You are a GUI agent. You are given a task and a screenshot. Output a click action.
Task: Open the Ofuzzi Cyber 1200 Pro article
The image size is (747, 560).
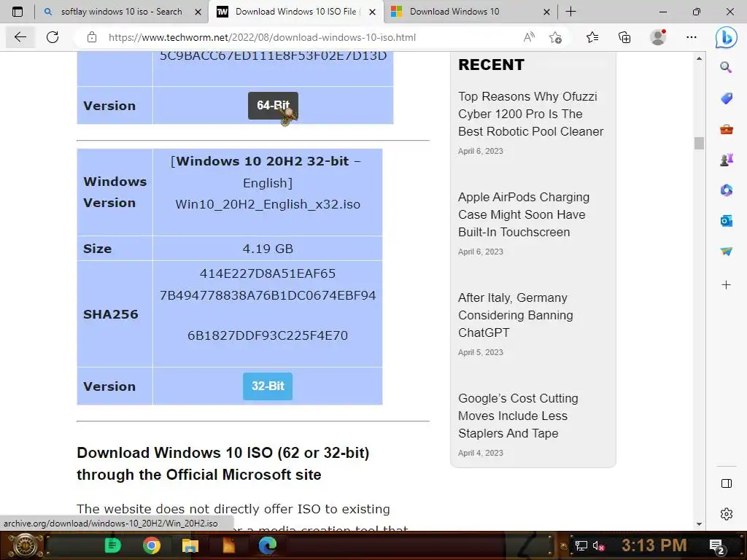531,114
